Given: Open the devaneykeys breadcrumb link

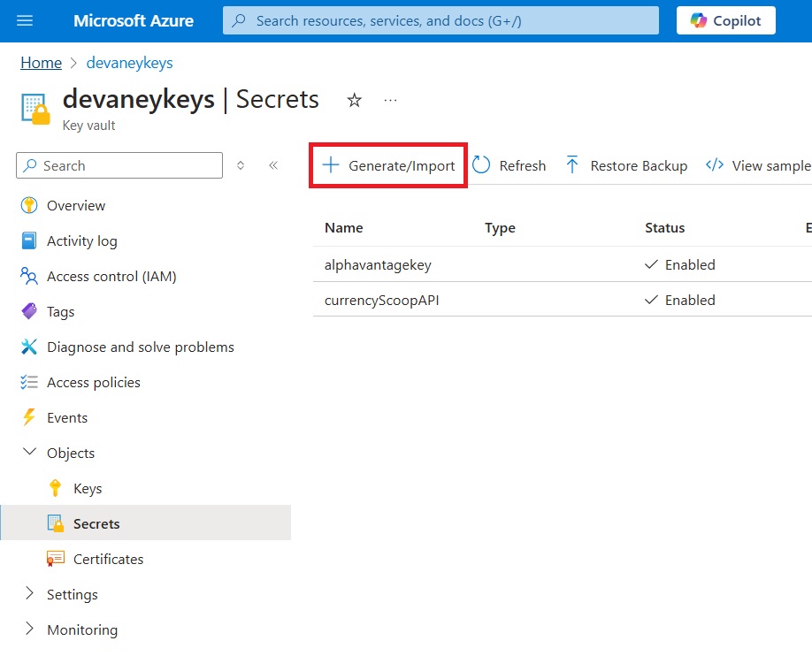Looking at the screenshot, I should point(129,63).
